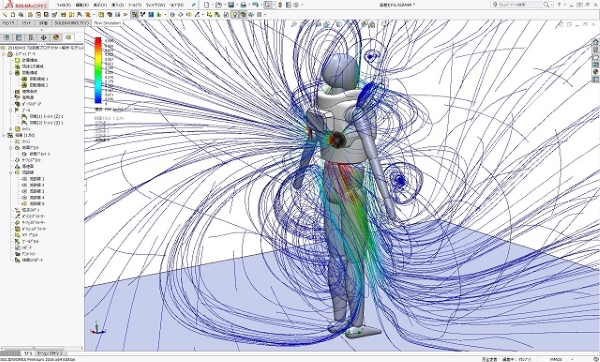The width and height of the screenshot is (600, 362).
Task: Click the Rebuild traffic light icon
Action: click(280, 5)
